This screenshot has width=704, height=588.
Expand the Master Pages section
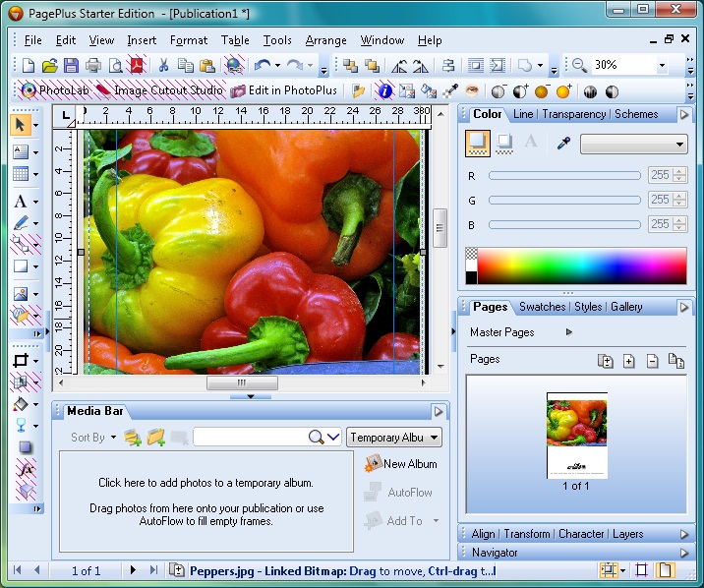pyautogui.click(x=569, y=332)
